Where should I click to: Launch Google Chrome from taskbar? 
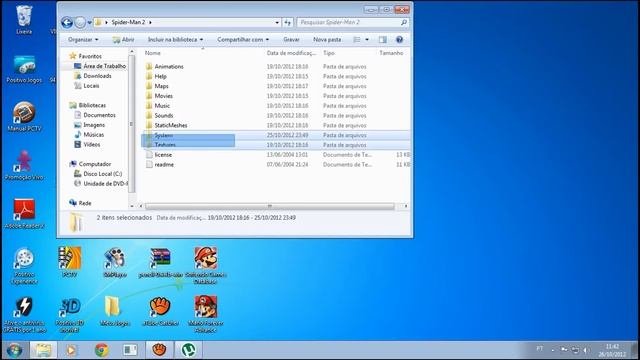coord(102,350)
